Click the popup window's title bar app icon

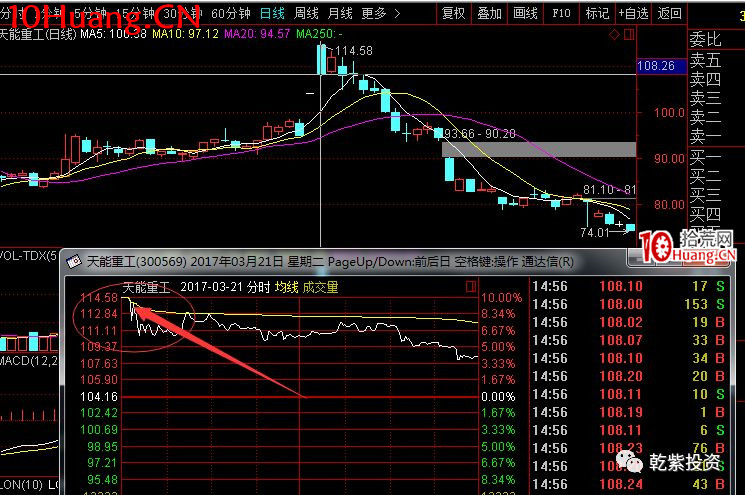pyautogui.click(x=74, y=262)
